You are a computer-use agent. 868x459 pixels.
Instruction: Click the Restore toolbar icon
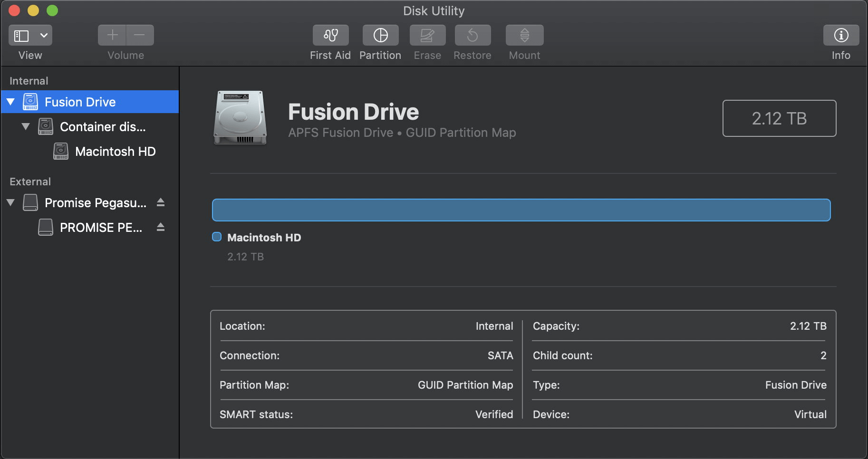click(472, 35)
